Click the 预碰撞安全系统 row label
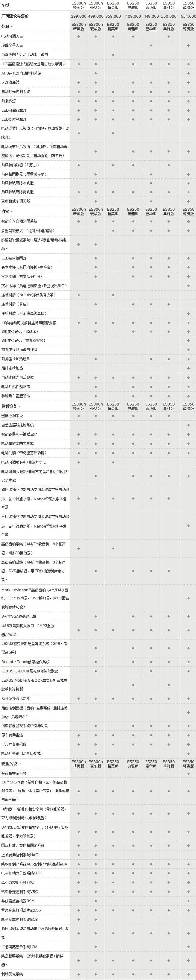Image resolution: width=196 pixels, height=980 pixels. point(14,774)
